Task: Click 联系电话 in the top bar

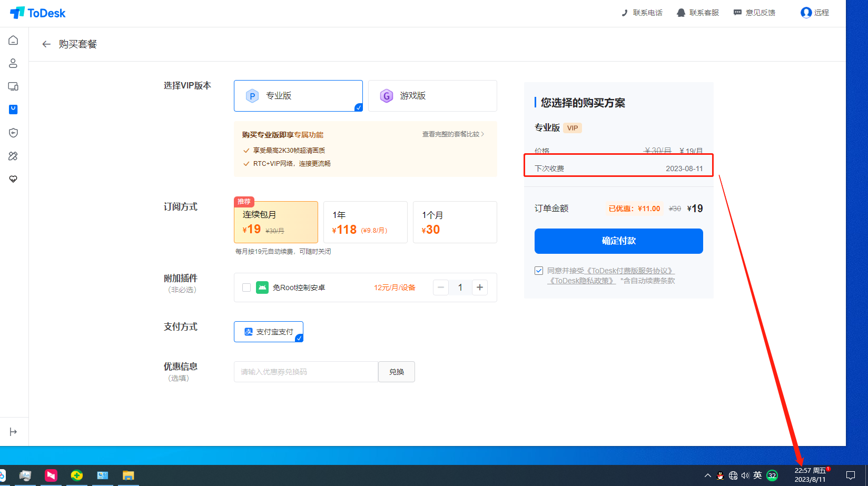Action: 642,13
